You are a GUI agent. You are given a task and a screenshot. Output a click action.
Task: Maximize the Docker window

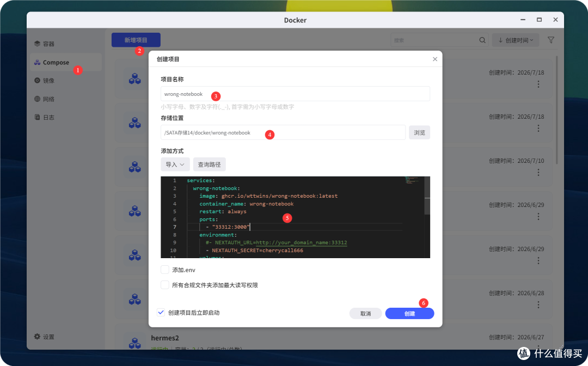(539, 20)
